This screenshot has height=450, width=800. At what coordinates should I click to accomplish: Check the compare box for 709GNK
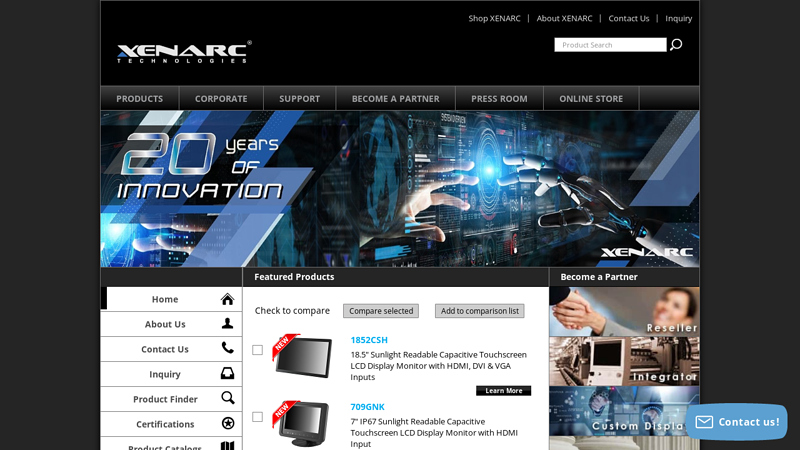(x=258, y=417)
